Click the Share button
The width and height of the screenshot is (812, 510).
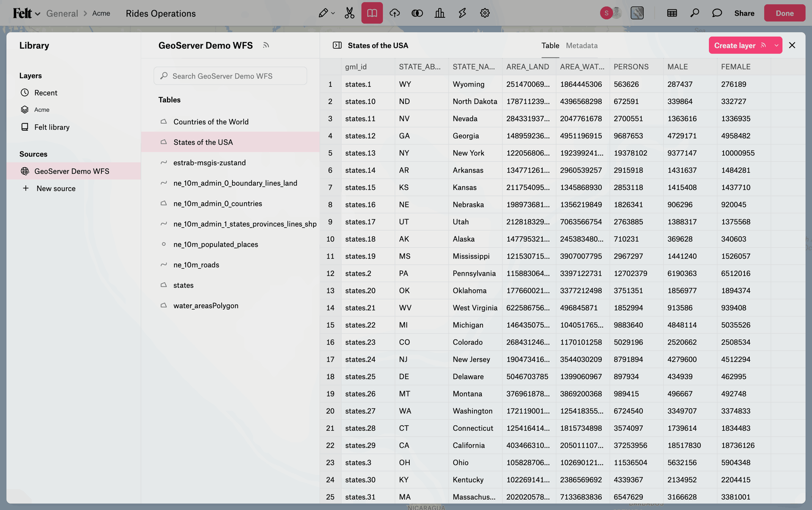[x=744, y=13]
